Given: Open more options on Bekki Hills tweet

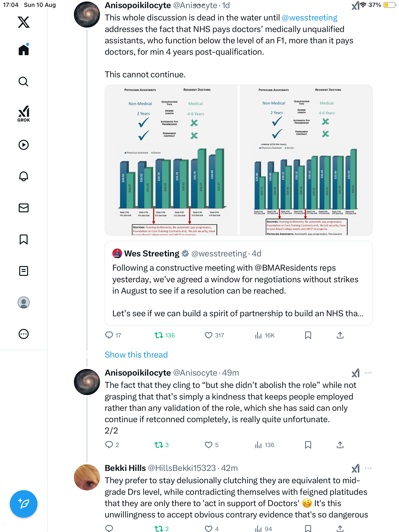Looking at the screenshot, I should (x=368, y=468).
